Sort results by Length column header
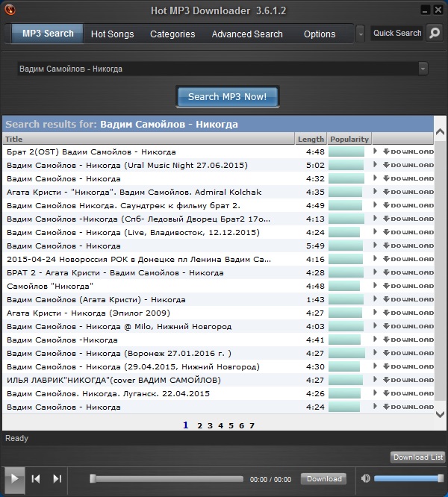Viewport: 448px width, 497px height. pyautogui.click(x=311, y=139)
